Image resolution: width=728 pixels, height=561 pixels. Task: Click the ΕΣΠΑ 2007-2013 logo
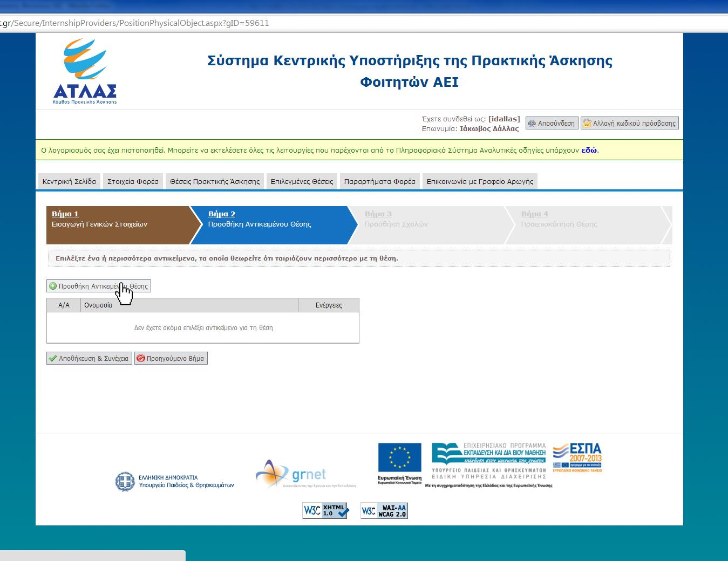[577, 458]
